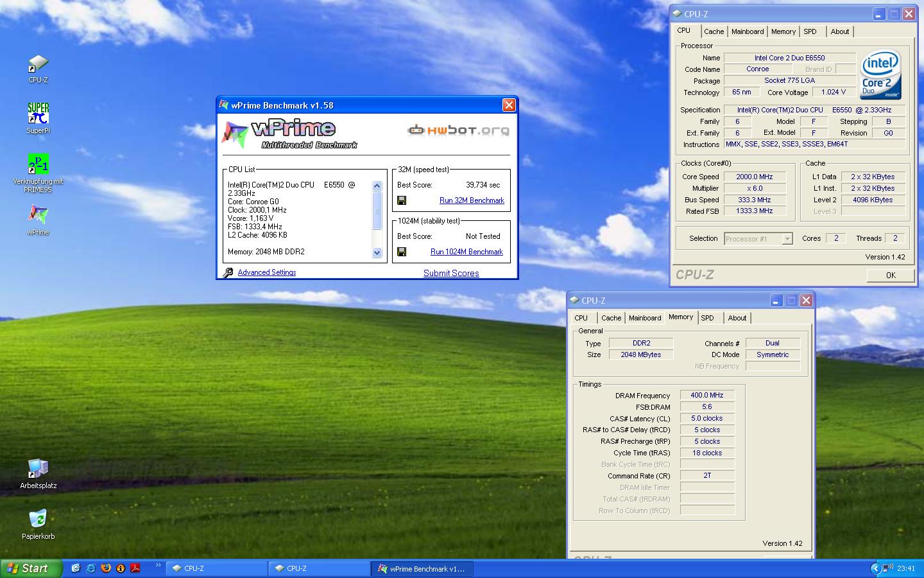The height and width of the screenshot is (578, 924).
Task: Click the floppy save icon for 1024M score
Action: coord(402,252)
